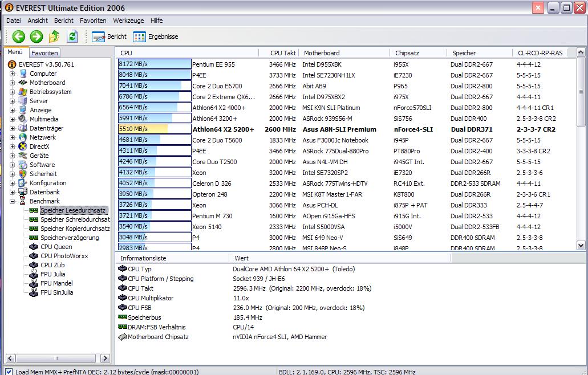Click the Refresh toolbar icon
Image resolution: width=588 pixels, height=375 pixels.
72,36
